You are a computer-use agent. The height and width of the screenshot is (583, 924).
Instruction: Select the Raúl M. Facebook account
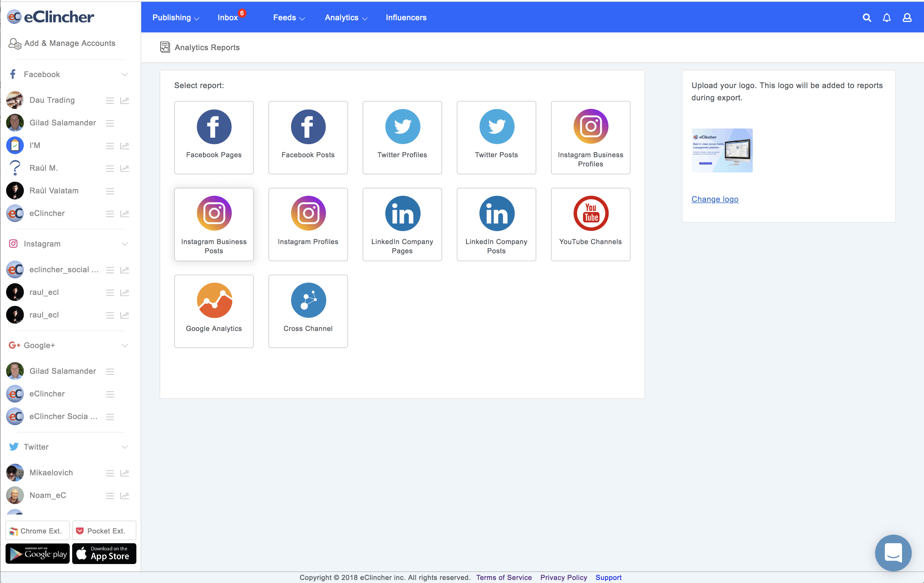43,168
